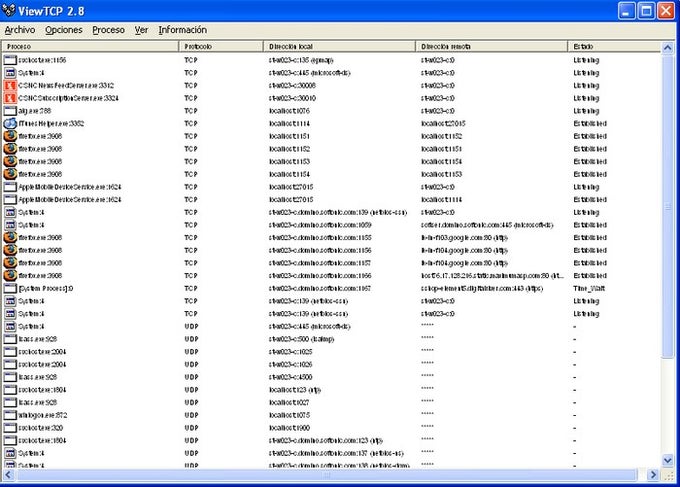Viewport: 680px width, 487px height.
Task: Click the svchost.exe:320 process name
Action: (40, 428)
